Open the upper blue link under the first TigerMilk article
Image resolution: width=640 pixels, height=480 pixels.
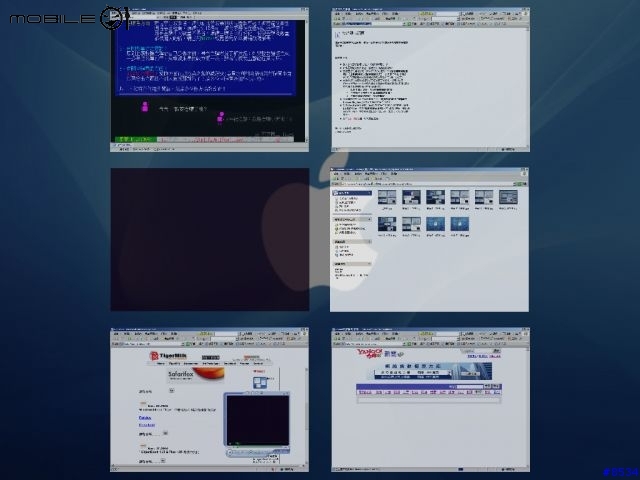pyautogui.click(x=145, y=418)
